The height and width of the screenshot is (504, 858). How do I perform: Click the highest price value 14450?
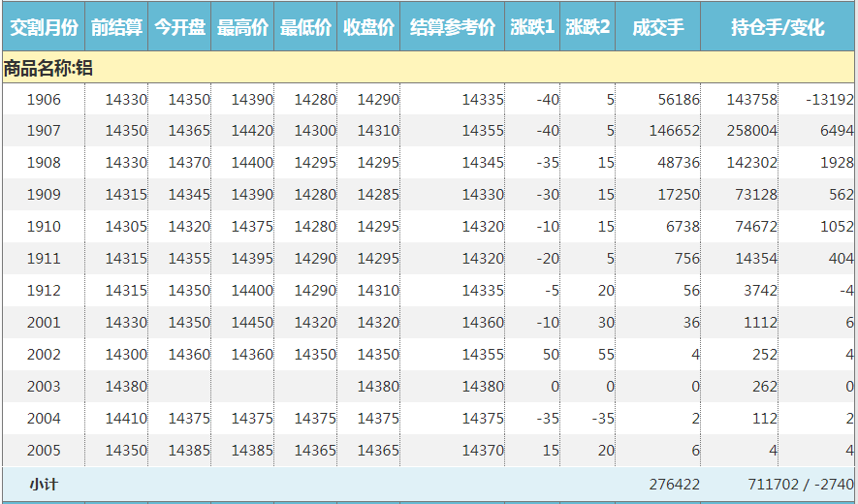[x=252, y=323]
